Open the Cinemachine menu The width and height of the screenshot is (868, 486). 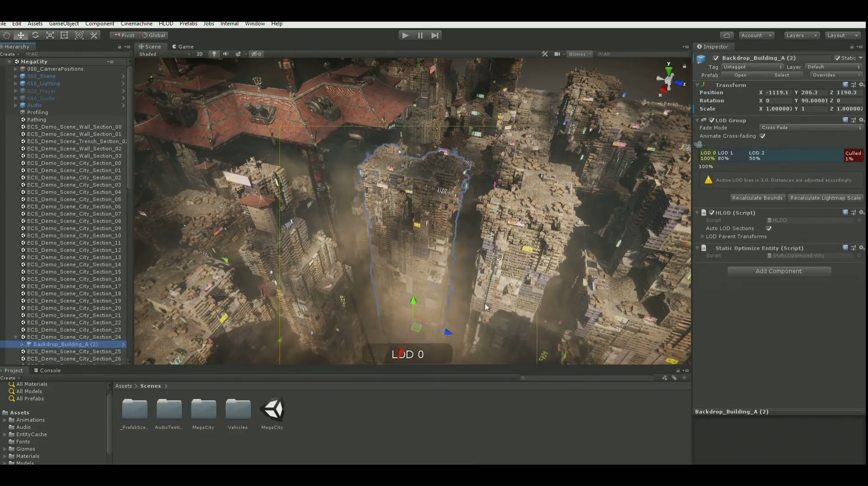tap(137, 24)
